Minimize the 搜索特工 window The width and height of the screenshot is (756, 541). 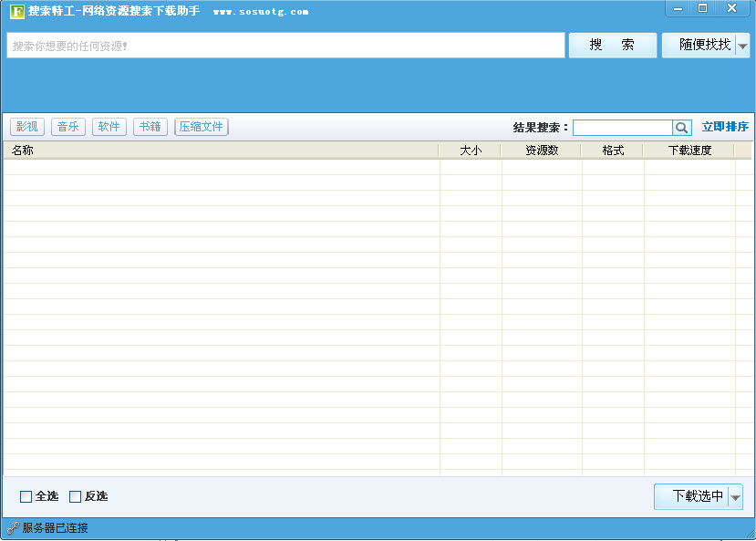point(678,8)
